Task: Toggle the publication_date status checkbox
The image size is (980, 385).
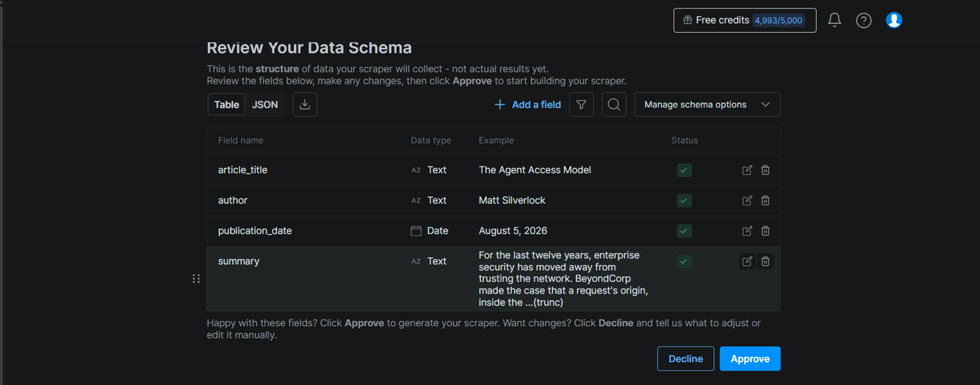Action: point(684,231)
